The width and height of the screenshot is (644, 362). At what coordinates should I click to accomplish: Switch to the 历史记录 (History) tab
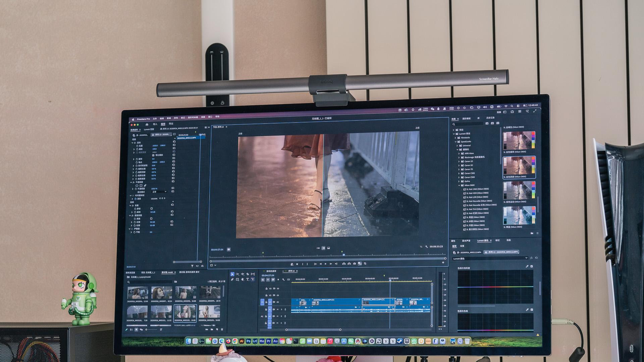(490, 118)
